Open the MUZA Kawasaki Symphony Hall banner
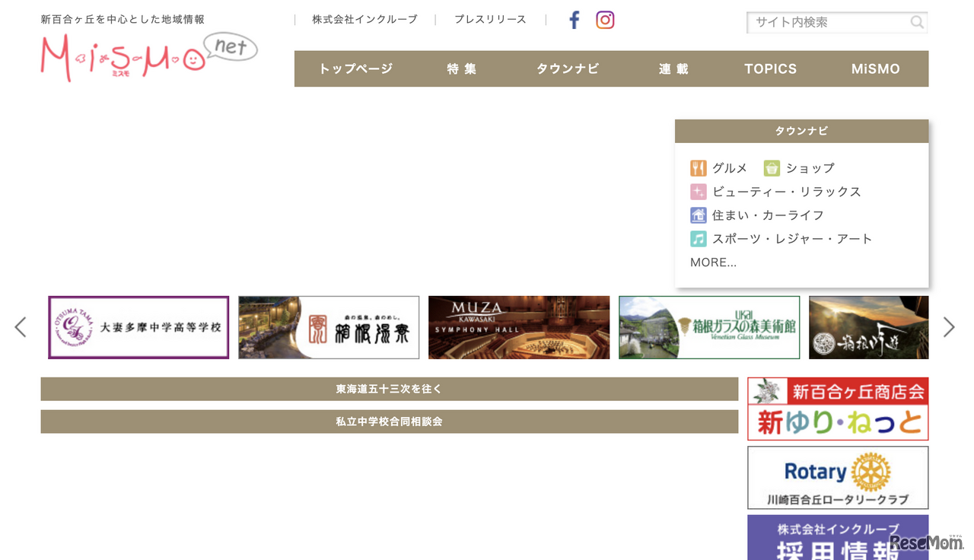This screenshot has width=974, height=560. [519, 327]
